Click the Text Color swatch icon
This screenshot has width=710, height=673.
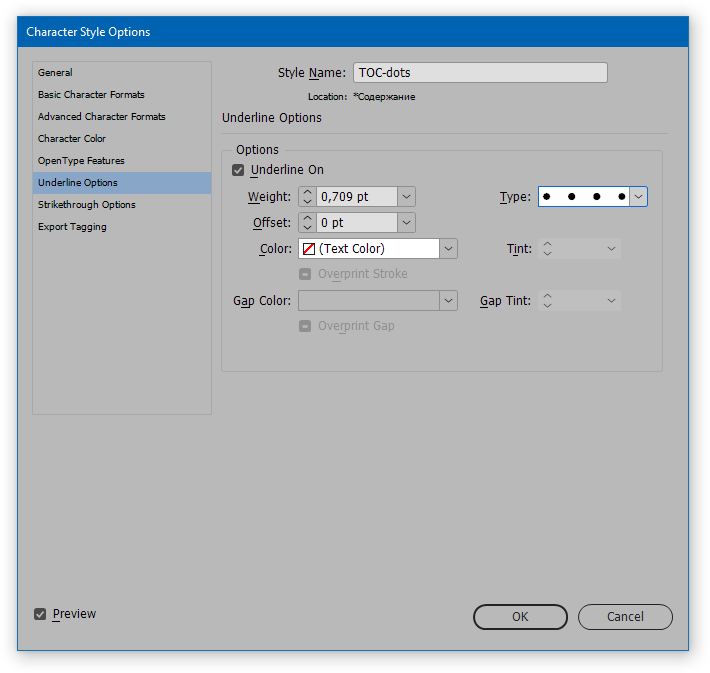point(309,249)
